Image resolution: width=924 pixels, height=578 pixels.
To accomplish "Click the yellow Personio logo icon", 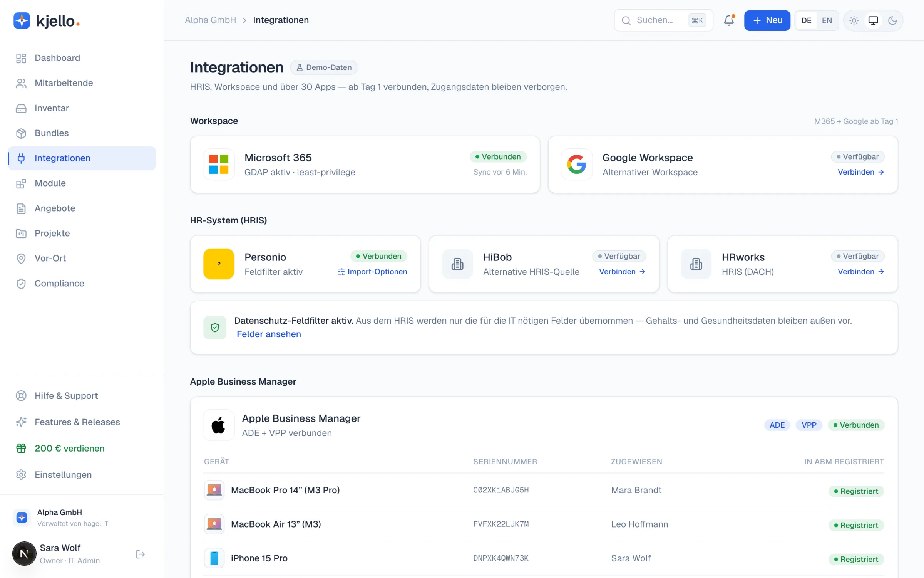I will pos(219,264).
